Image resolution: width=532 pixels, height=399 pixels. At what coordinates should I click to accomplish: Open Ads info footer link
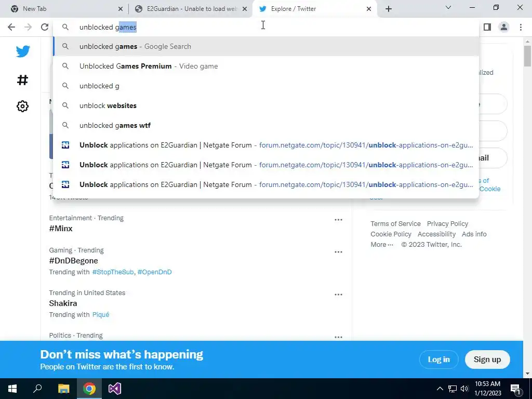click(474, 234)
